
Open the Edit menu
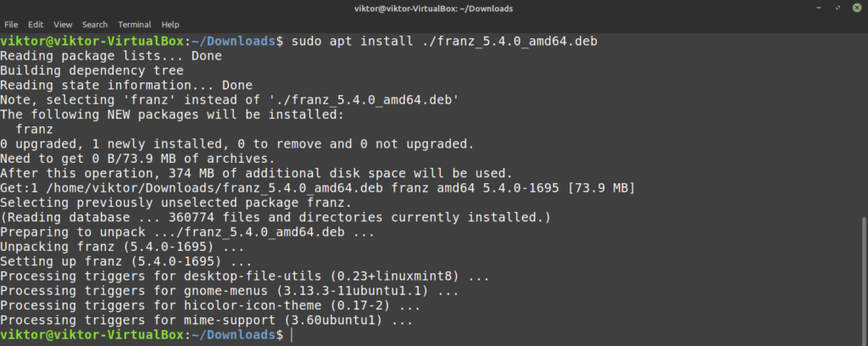pyautogui.click(x=36, y=25)
